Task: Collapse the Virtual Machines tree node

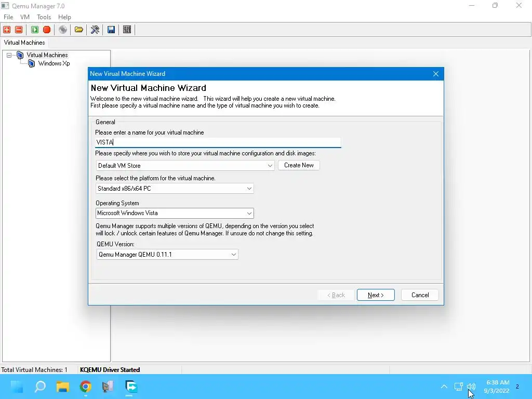Action: [x=9, y=55]
